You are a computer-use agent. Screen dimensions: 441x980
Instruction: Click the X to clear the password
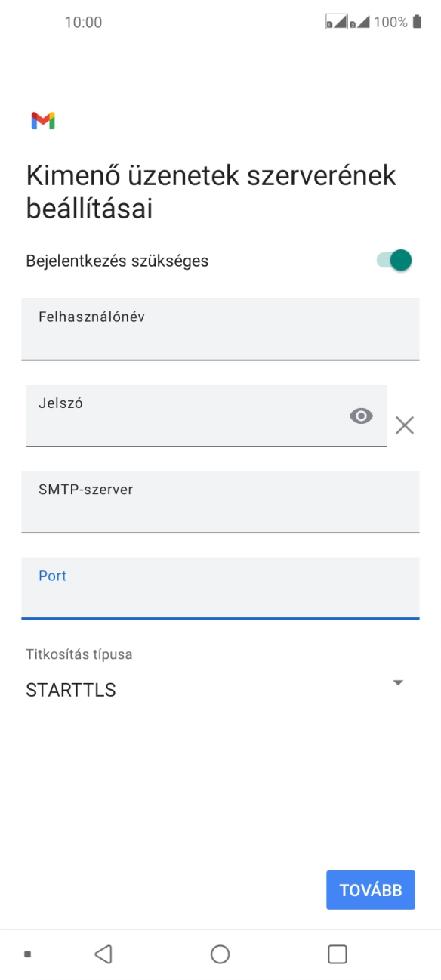click(x=405, y=425)
